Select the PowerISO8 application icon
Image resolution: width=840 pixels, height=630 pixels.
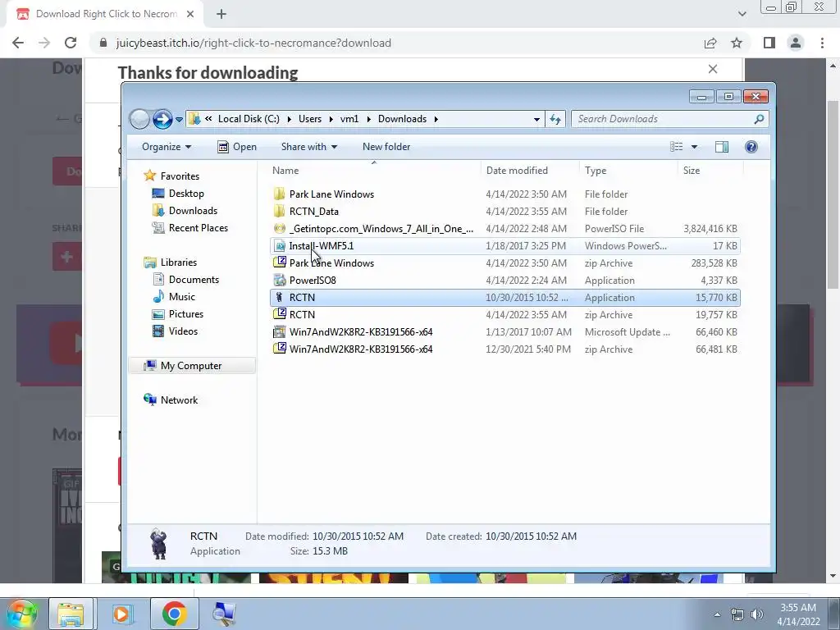(x=279, y=281)
